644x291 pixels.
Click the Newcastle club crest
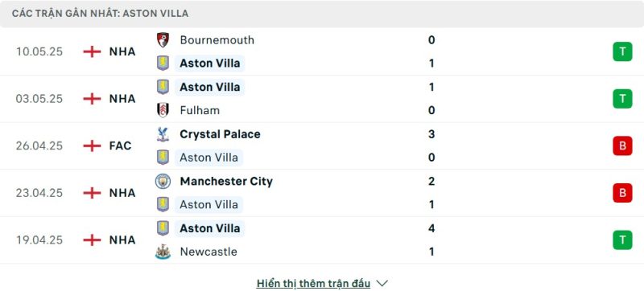click(163, 252)
